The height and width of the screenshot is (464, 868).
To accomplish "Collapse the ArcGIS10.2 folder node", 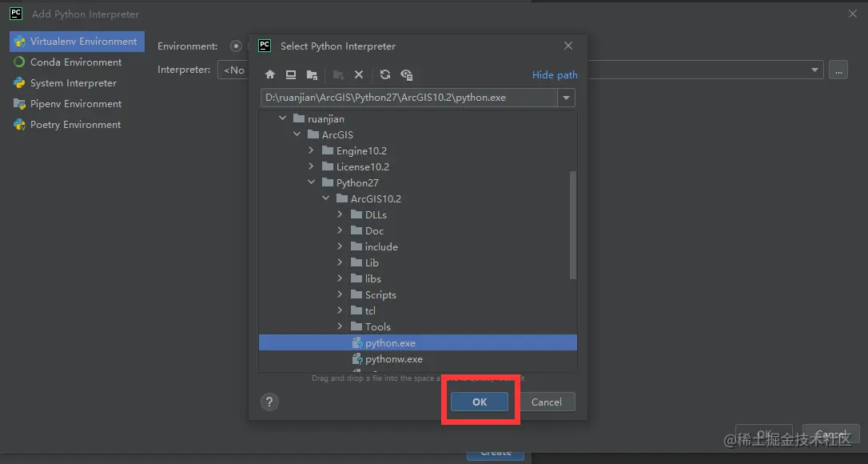I will point(325,198).
